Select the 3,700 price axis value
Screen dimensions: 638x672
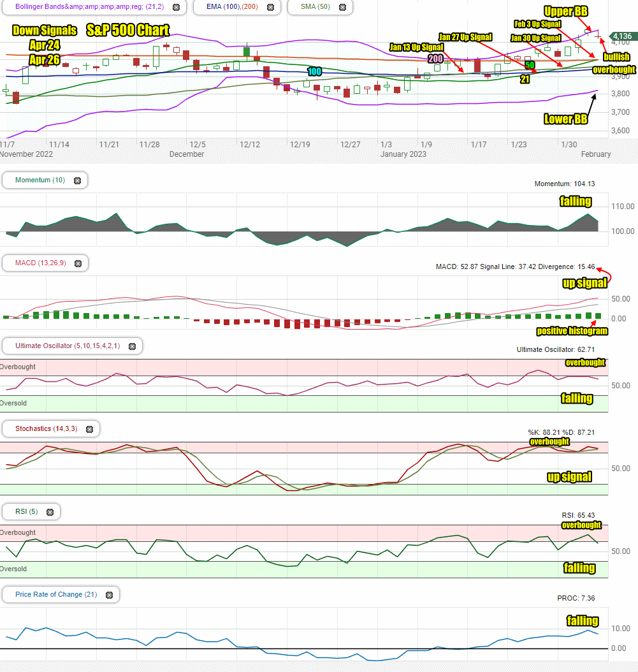pos(621,112)
